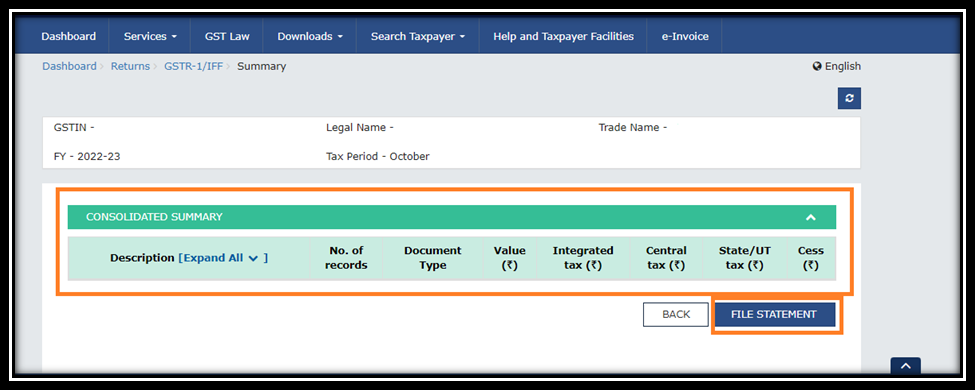Click the FILE STATEMENT button
Screen dimensions: 975x390
(x=774, y=314)
